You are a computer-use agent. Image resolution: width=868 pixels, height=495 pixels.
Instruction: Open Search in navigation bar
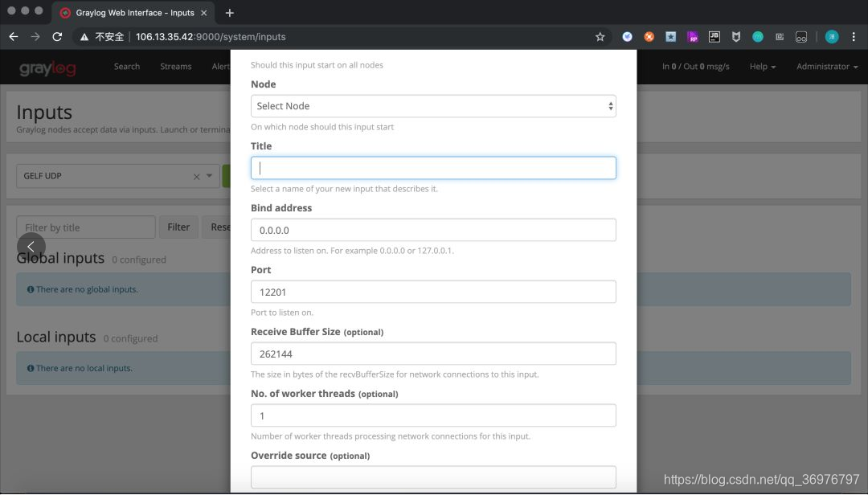(127, 67)
